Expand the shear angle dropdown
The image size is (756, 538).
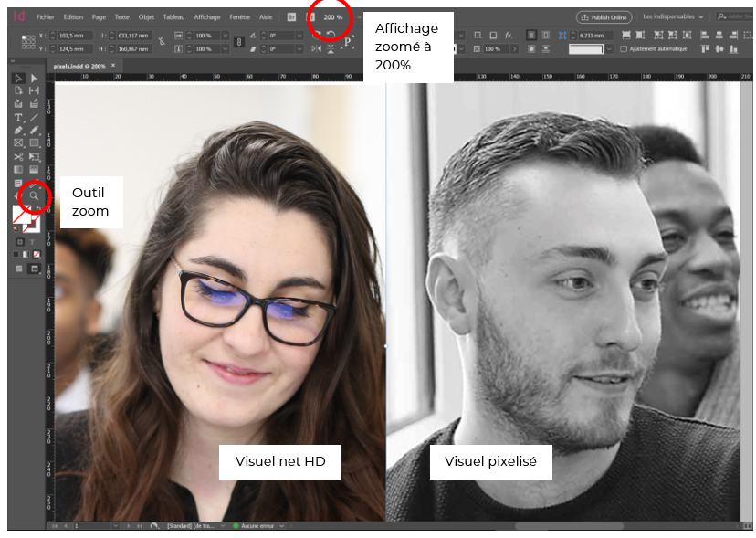[x=299, y=49]
